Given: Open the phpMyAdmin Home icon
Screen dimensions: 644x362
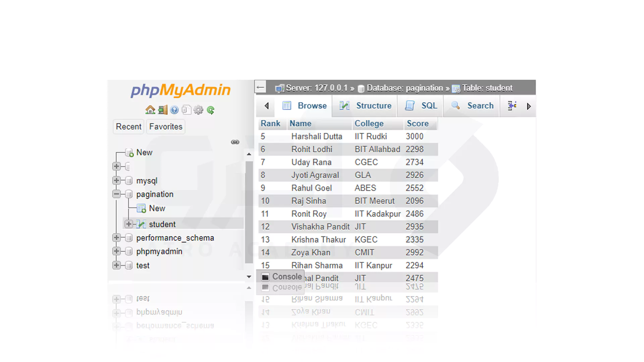Looking at the screenshot, I should 150,110.
